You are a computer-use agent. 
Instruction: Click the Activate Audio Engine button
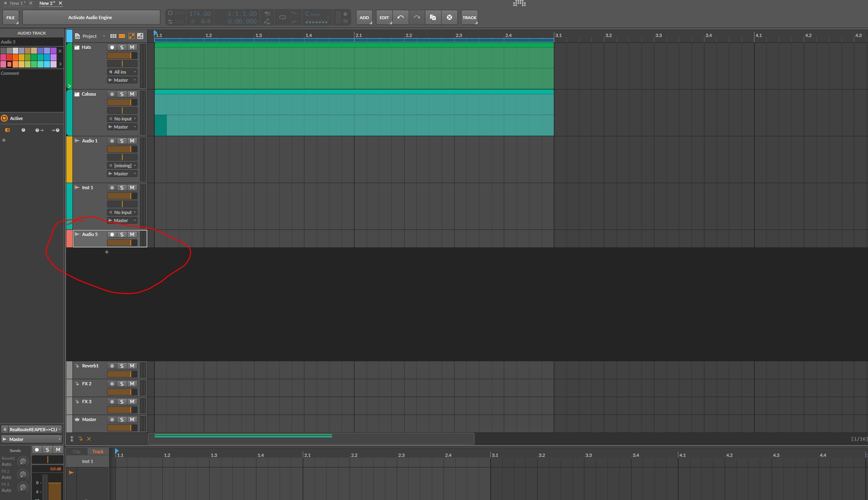coord(90,17)
